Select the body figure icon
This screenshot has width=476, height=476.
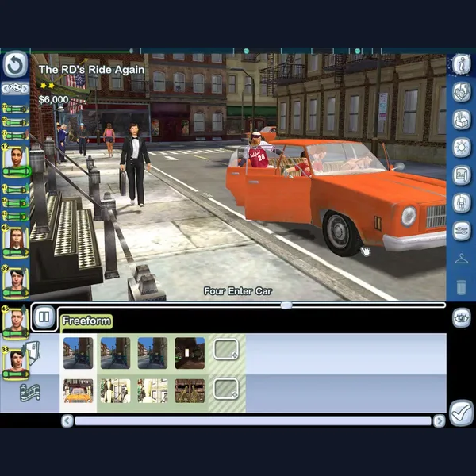(461, 203)
